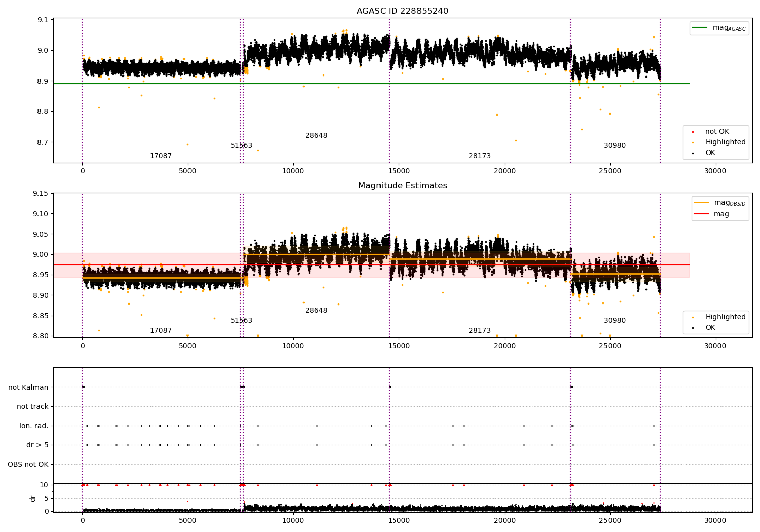Click the 'not track' row label
The image size is (760, 532).
[32, 406]
